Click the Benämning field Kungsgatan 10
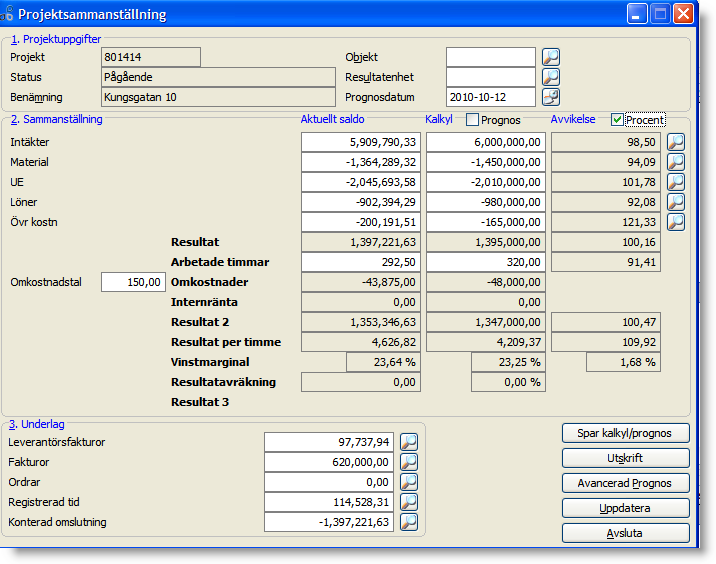Viewport: 716px width, 564px height. [218, 97]
